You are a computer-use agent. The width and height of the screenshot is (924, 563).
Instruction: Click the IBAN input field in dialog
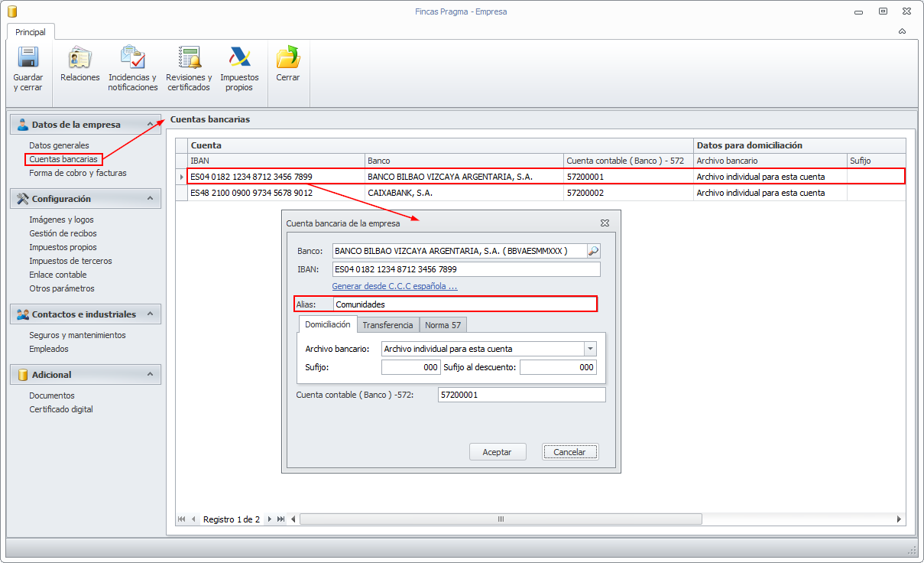click(466, 269)
